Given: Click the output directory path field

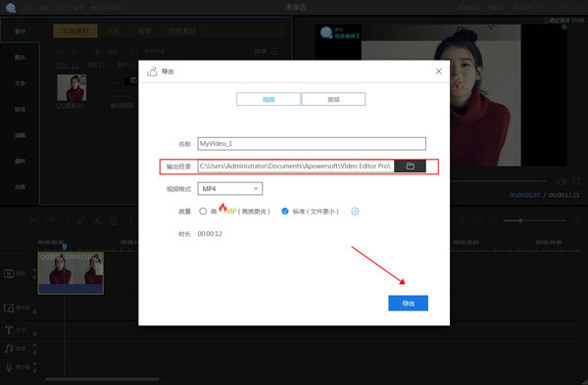Looking at the screenshot, I should pos(296,167).
